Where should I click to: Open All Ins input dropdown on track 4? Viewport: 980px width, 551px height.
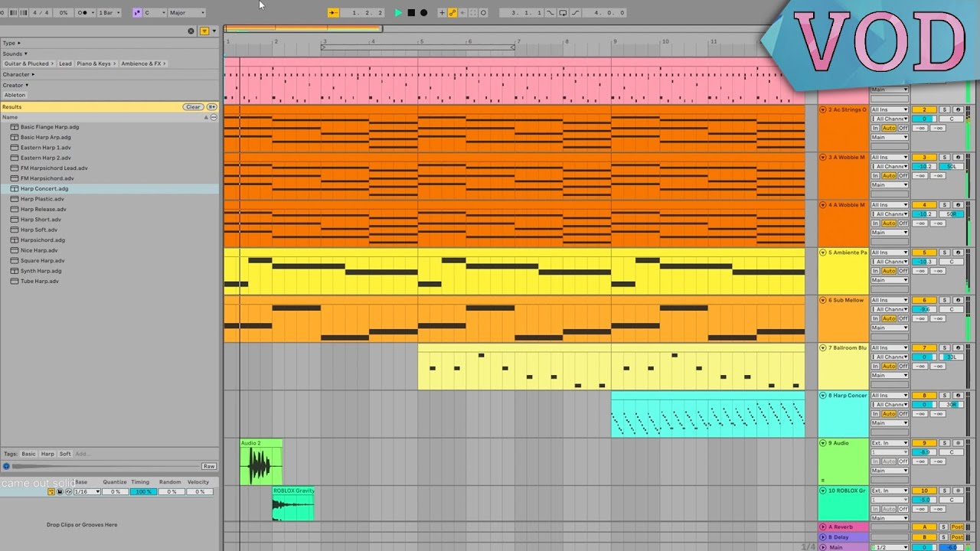(889, 205)
